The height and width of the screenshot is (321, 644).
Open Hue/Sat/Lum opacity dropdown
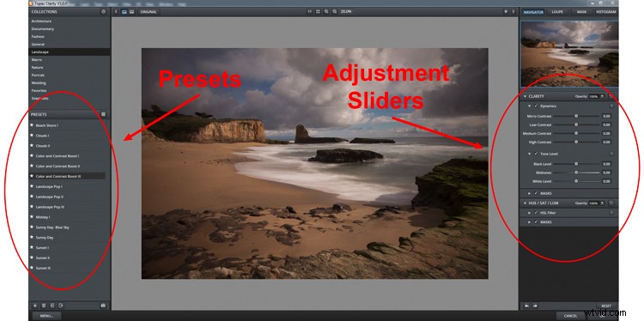click(x=602, y=203)
